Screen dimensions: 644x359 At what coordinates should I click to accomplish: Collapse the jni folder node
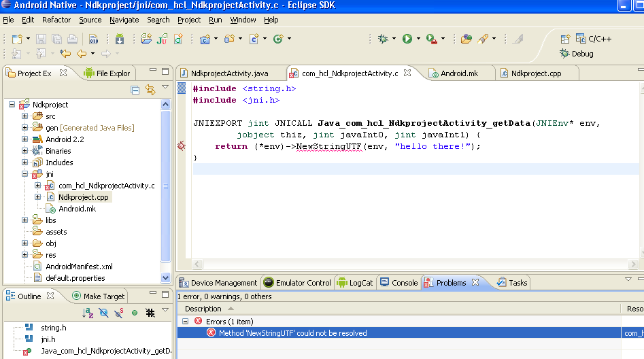(24, 174)
